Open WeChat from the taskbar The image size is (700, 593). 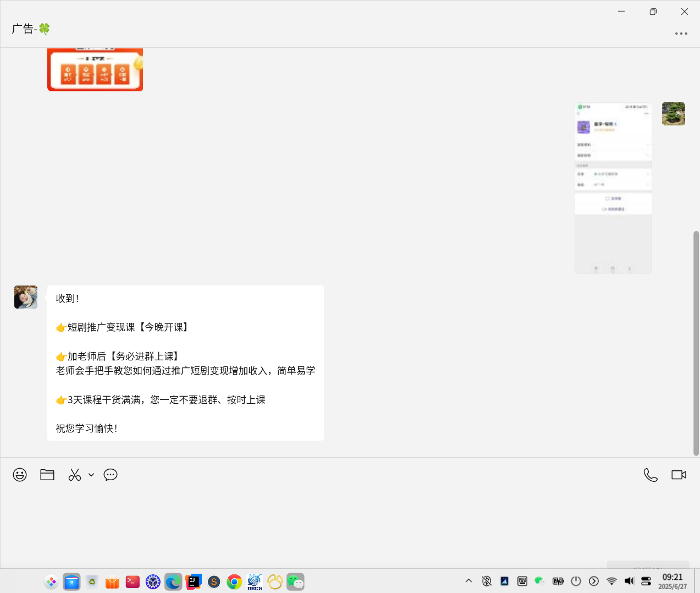click(295, 581)
